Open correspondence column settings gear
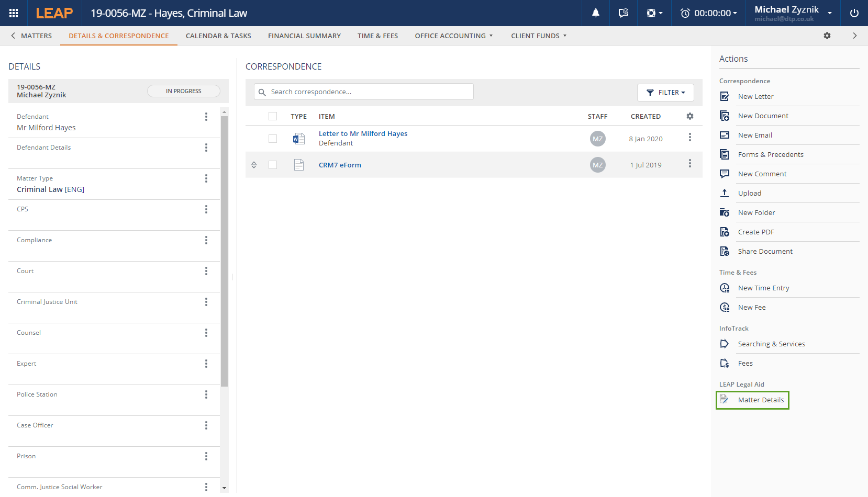The image size is (868, 497). point(690,116)
